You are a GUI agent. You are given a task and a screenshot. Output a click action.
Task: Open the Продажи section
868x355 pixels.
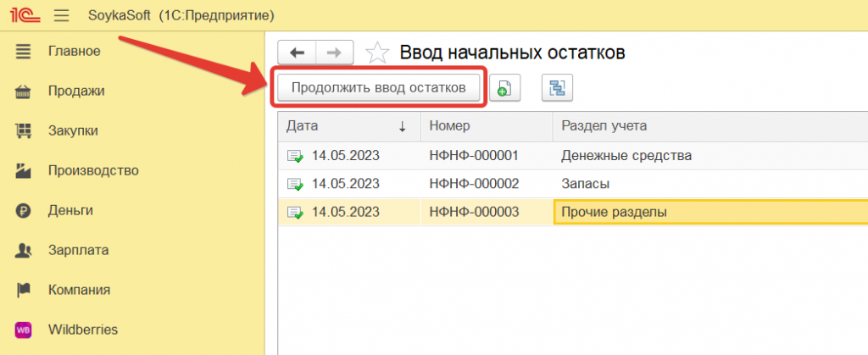tap(75, 91)
